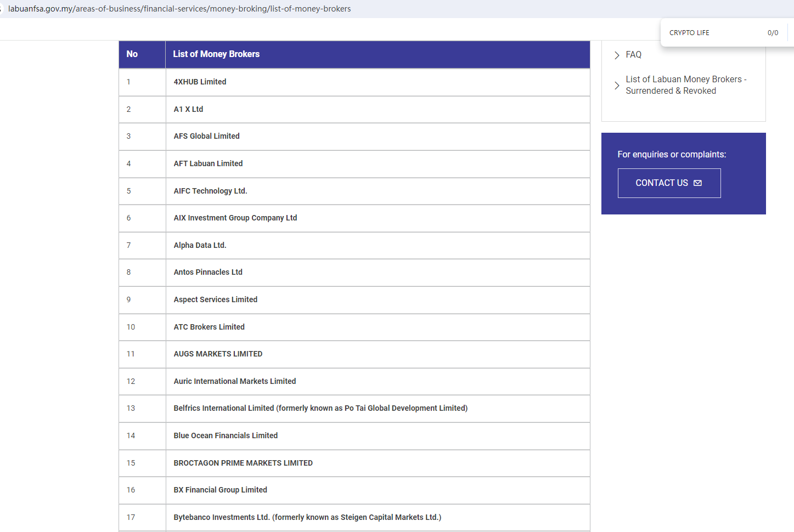The image size is (794, 532).
Task: Click the 0/0 match counter
Action: point(773,33)
